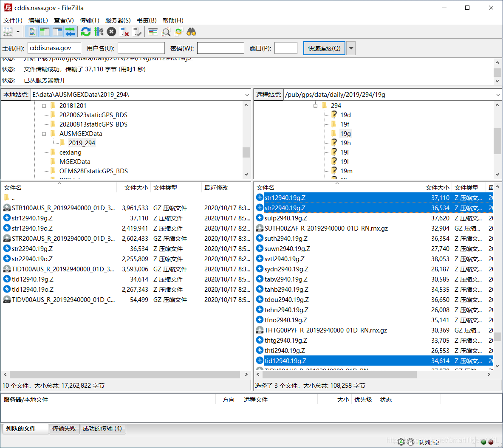
Task: Disconnect from the current server
Action: [124, 32]
